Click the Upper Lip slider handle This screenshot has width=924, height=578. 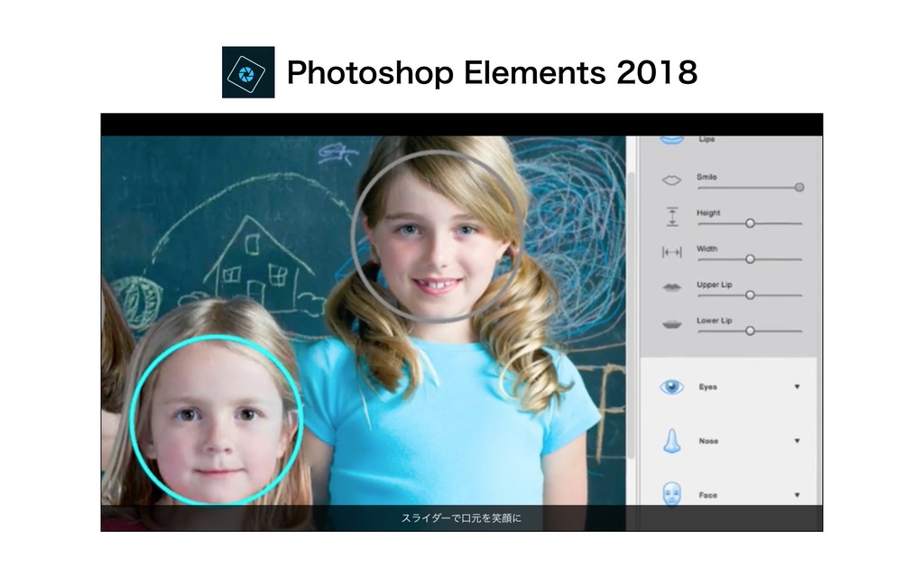(x=750, y=295)
